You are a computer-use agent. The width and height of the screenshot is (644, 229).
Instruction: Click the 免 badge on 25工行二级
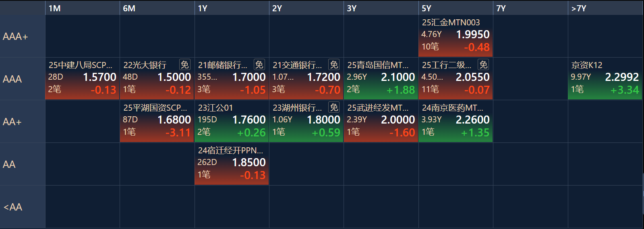483,65
